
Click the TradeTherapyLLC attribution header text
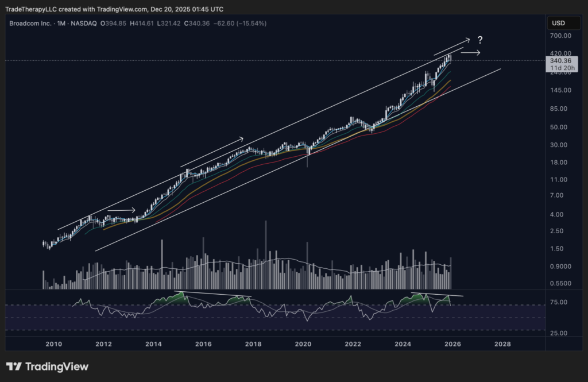coord(115,9)
